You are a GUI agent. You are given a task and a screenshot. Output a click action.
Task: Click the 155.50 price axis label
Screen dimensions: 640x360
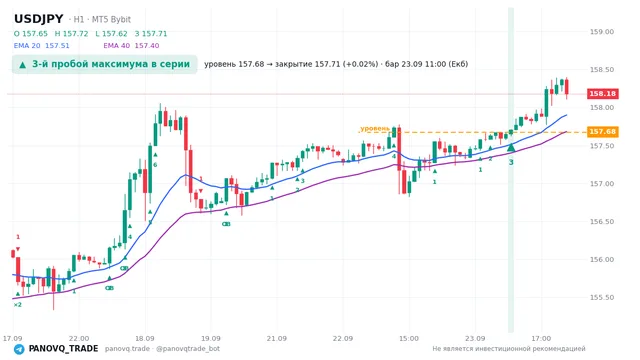point(602,298)
